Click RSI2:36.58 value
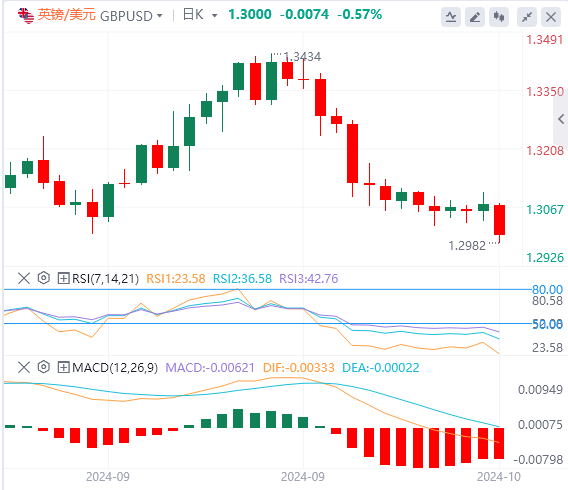The image size is (568, 490). (242, 278)
